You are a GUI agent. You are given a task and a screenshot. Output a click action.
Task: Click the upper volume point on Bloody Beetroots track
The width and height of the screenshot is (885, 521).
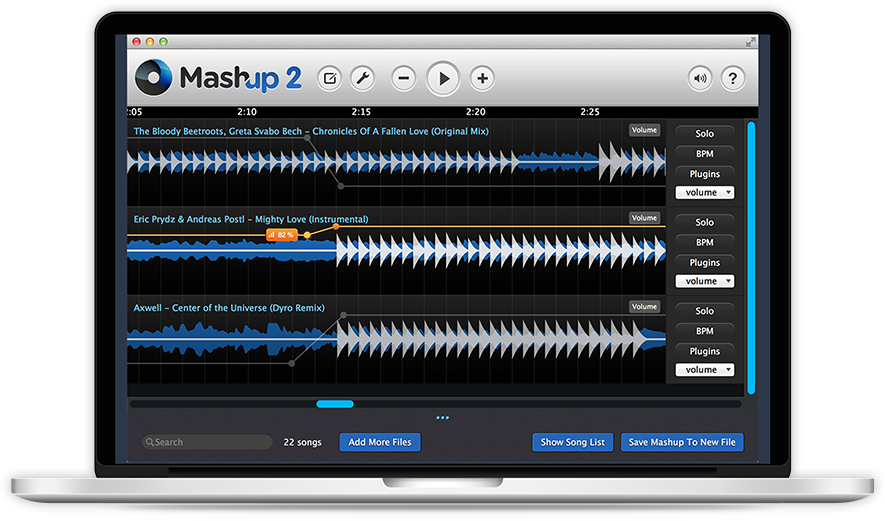(308, 138)
